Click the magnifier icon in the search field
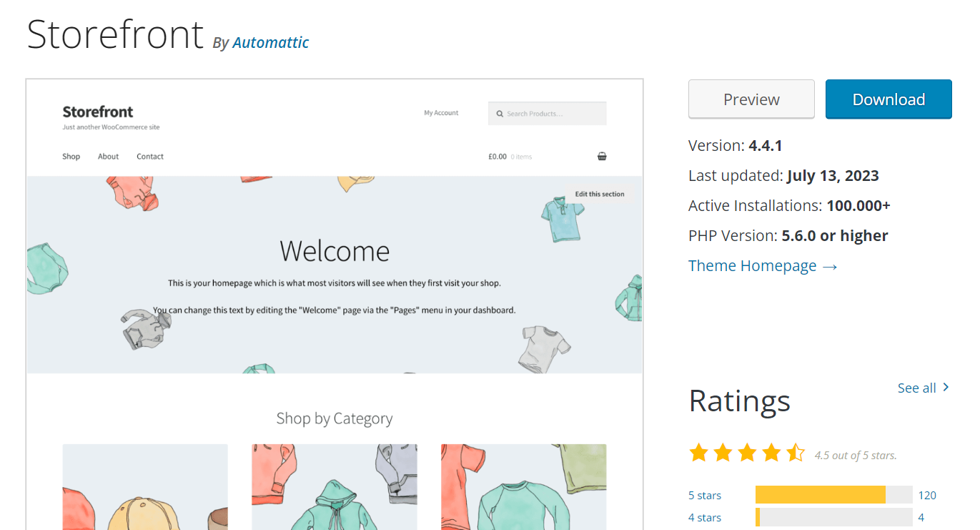Screen dimensions: 980x530 499,113
